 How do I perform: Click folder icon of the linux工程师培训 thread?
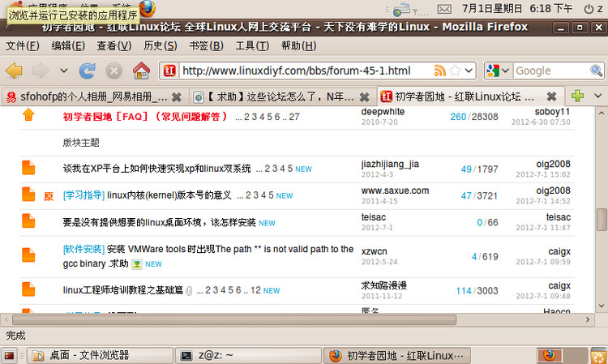(28, 289)
